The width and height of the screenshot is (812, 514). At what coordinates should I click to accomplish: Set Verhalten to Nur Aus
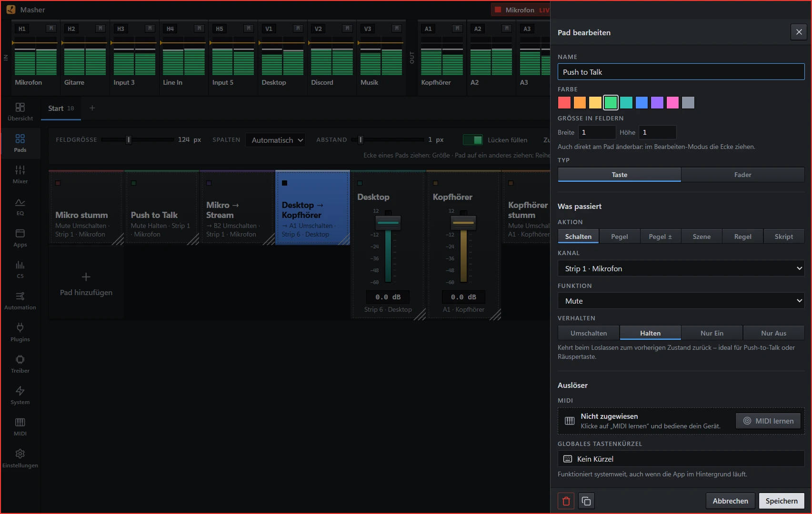tap(773, 333)
